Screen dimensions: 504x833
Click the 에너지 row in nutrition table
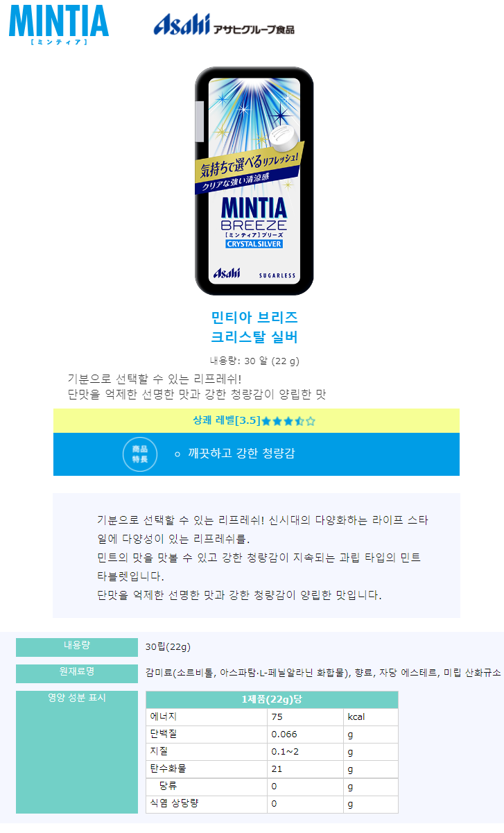point(272,717)
